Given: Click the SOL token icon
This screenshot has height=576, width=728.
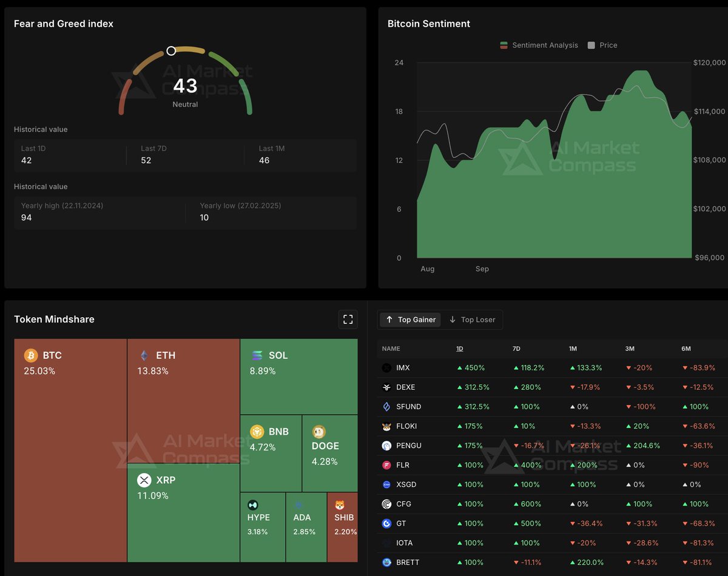Looking at the screenshot, I should 258,355.
